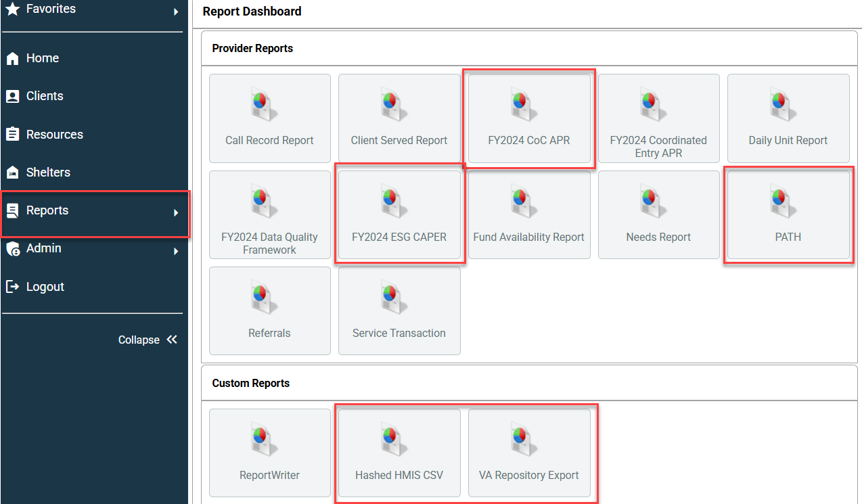Screen dimensions: 862x504
Task: Open the Daily Unit Report tile
Action: coord(788,118)
